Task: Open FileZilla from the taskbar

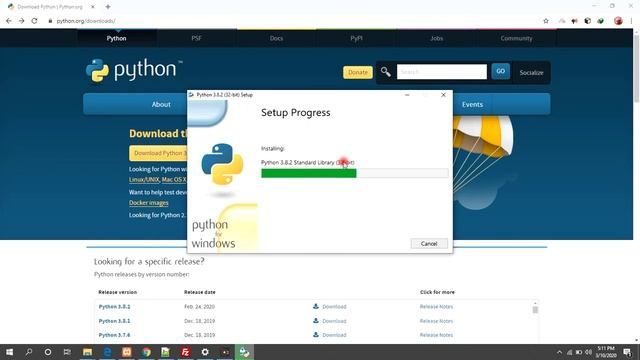Action: [x=185, y=352]
